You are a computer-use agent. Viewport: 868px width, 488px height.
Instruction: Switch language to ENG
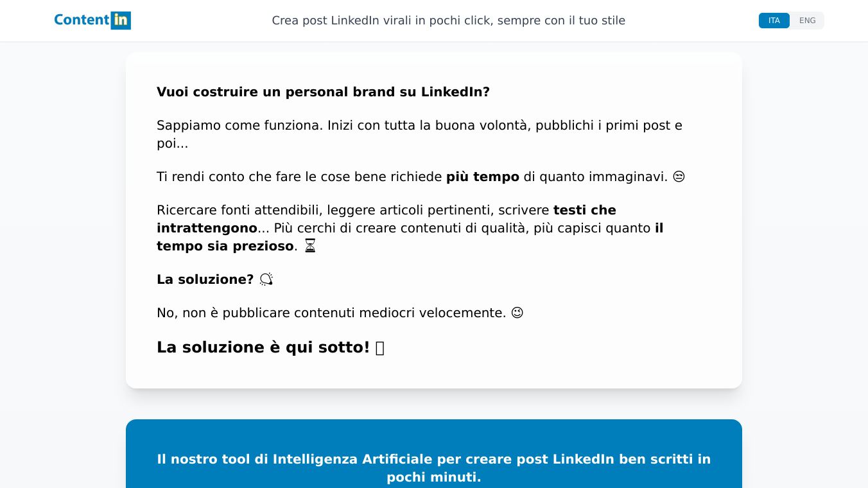coord(807,21)
